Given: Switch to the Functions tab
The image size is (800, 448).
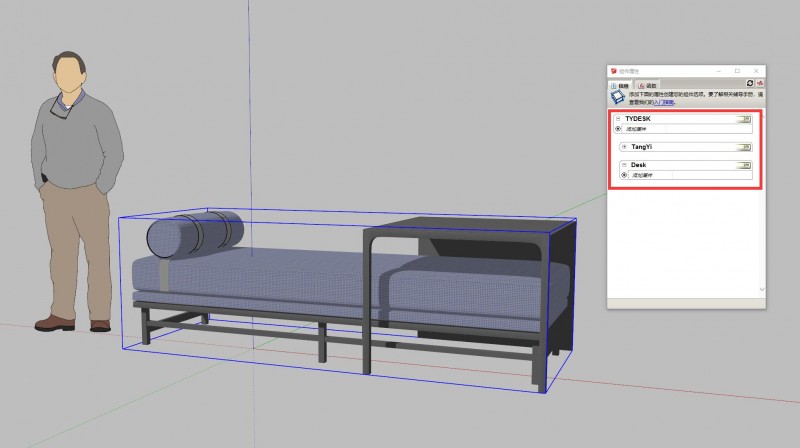Looking at the screenshot, I should 647,86.
